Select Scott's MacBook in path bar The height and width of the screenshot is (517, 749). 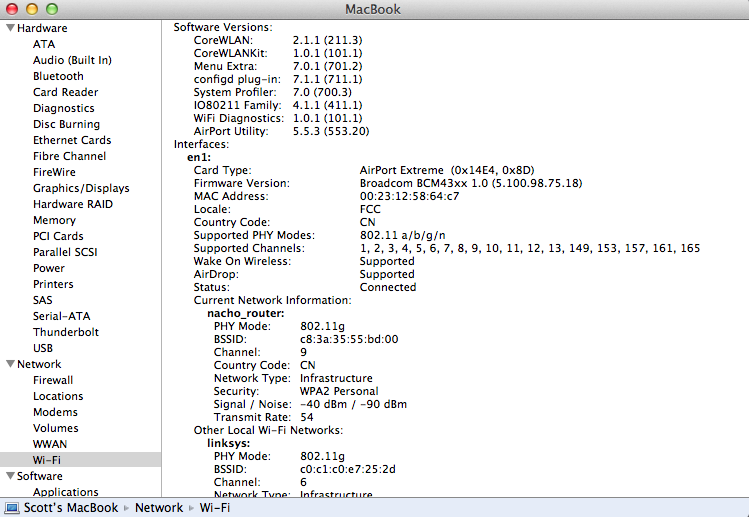71,507
